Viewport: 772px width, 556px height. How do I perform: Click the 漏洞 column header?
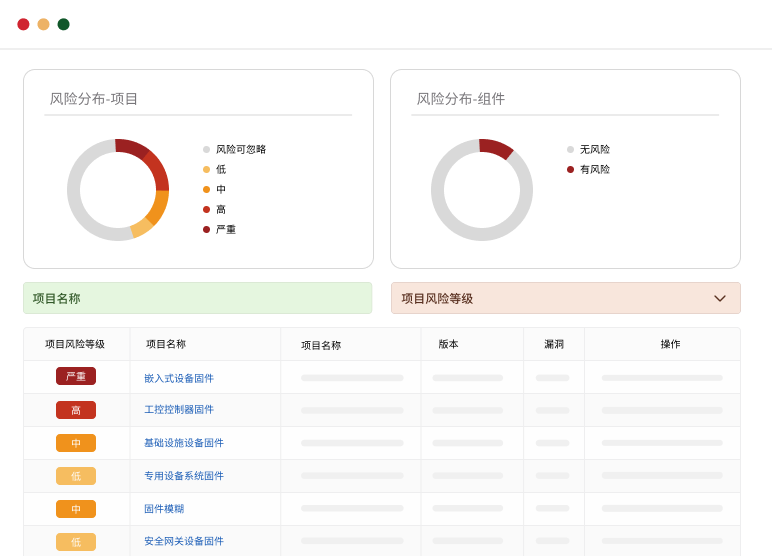(554, 344)
